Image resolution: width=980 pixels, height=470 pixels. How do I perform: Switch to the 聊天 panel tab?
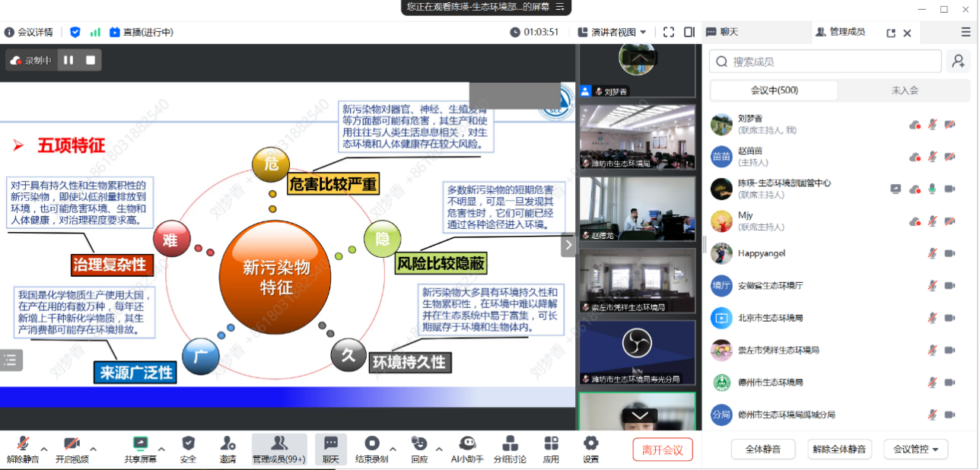click(x=722, y=32)
